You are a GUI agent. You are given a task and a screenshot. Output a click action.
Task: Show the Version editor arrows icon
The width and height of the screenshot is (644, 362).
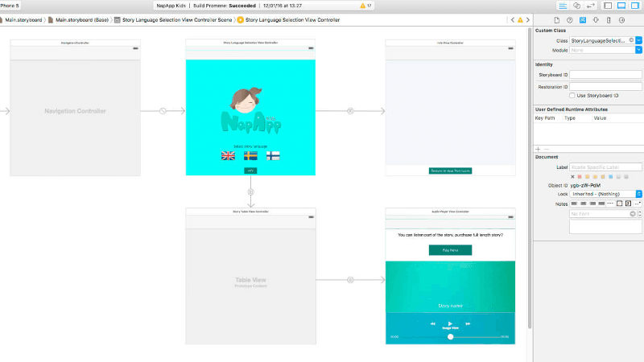(591, 6)
